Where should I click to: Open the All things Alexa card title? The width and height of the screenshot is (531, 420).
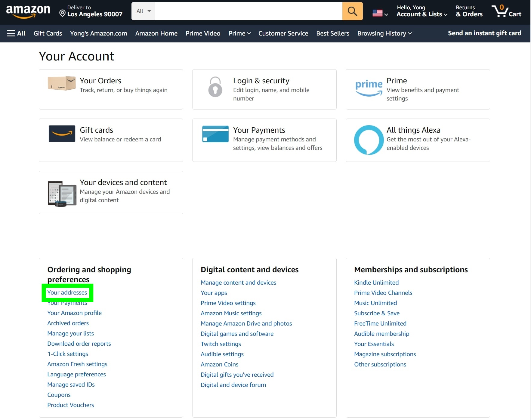point(413,130)
